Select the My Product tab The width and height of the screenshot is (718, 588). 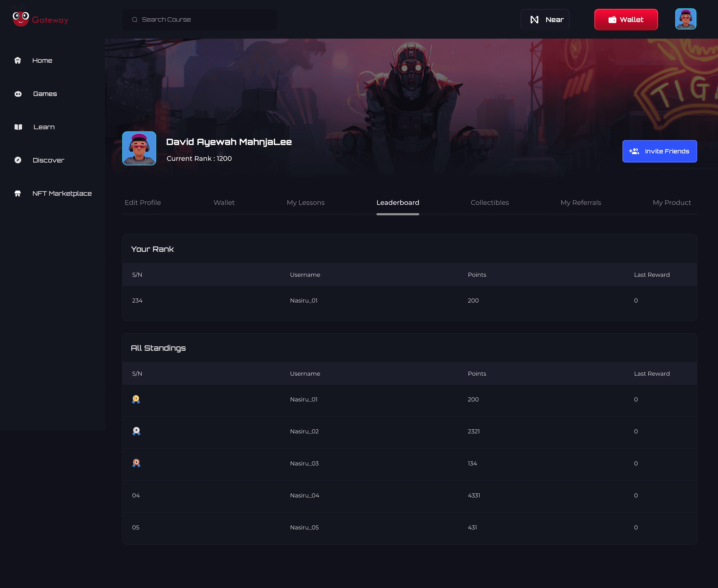[x=672, y=202]
